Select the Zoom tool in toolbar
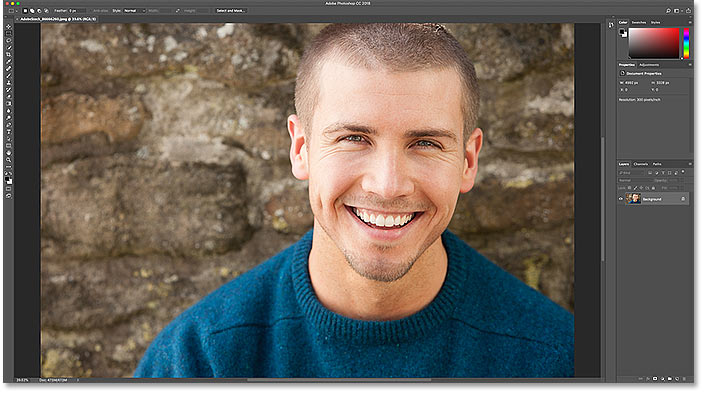This screenshot has height=394, width=704. click(x=9, y=160)
